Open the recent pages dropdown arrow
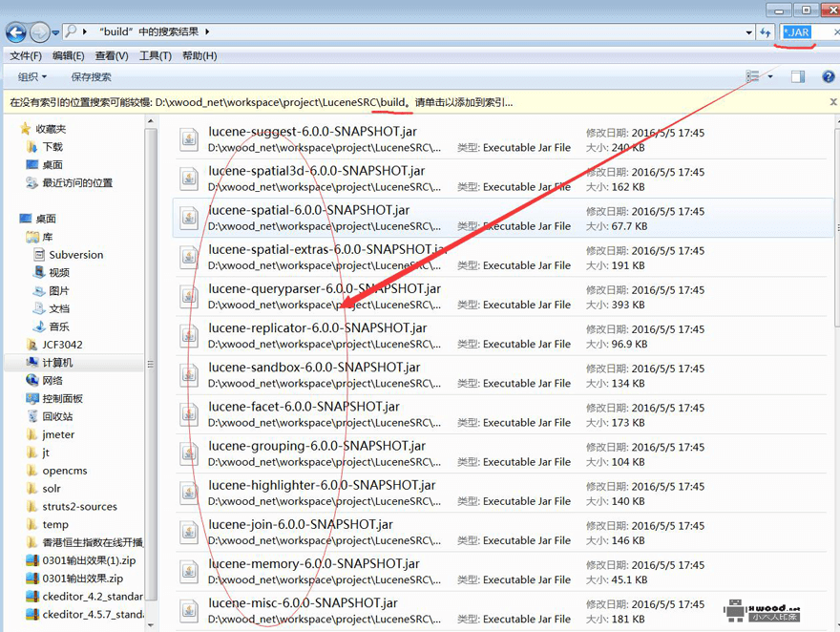This screenshot has width=840, height=632. (55, 33)
